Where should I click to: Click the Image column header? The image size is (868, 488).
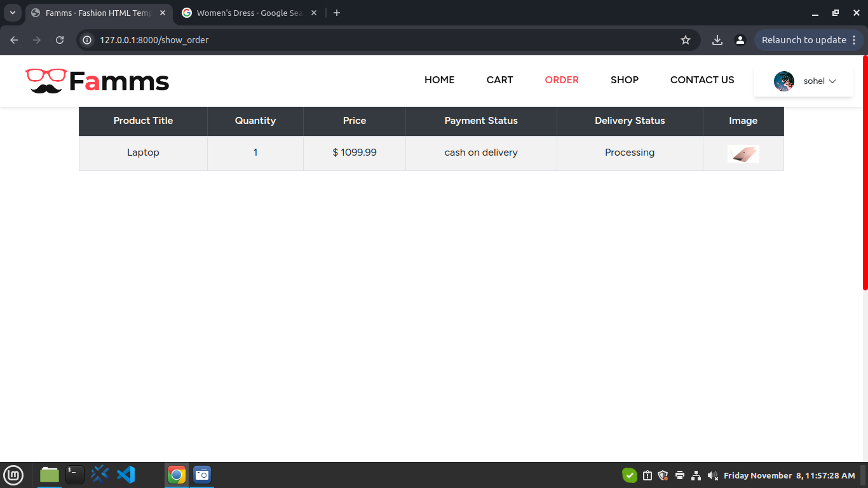point(743,121)
